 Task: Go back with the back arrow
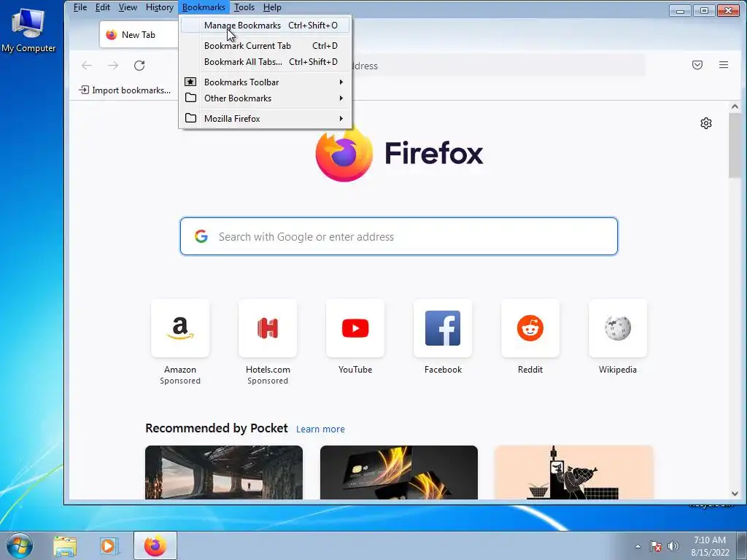pos(87,65)
